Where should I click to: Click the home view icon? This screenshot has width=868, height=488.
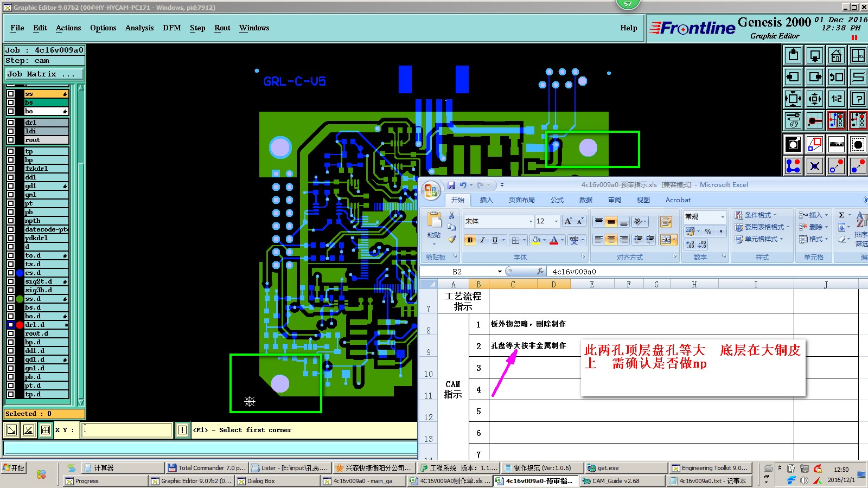coord(836,55)
